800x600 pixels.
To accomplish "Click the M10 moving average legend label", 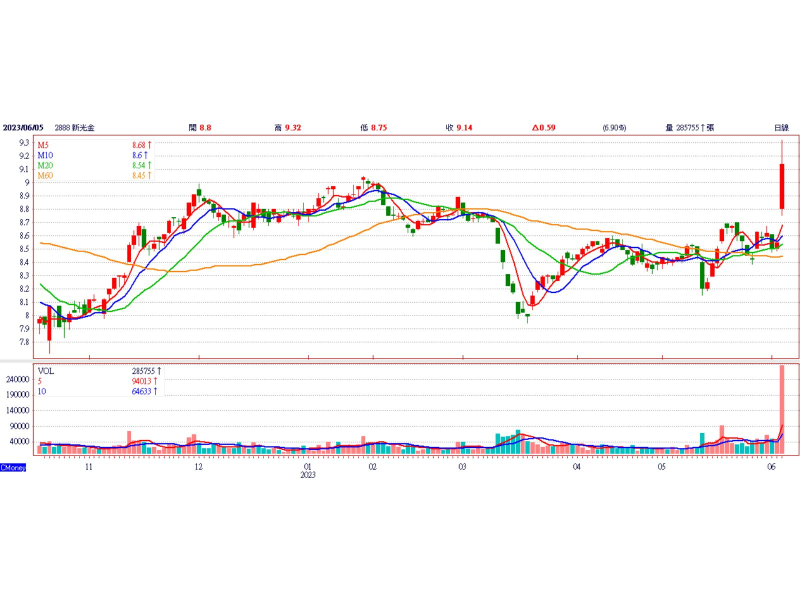I will [45, 156].
